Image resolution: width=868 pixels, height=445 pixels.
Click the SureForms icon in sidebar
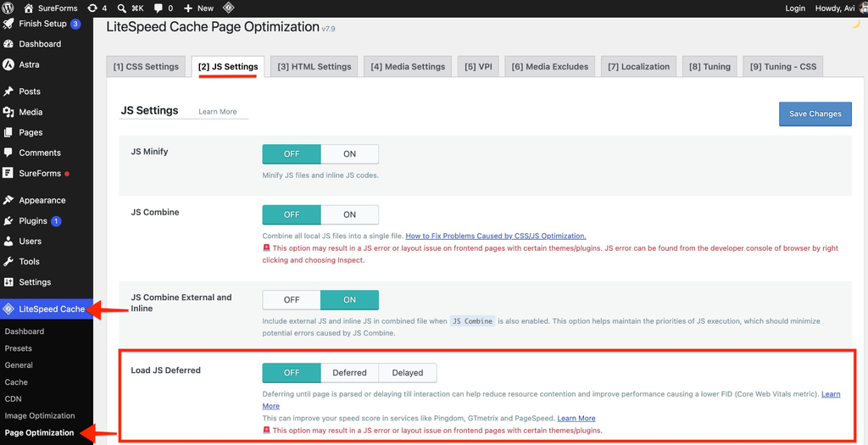tap(8, 173)
